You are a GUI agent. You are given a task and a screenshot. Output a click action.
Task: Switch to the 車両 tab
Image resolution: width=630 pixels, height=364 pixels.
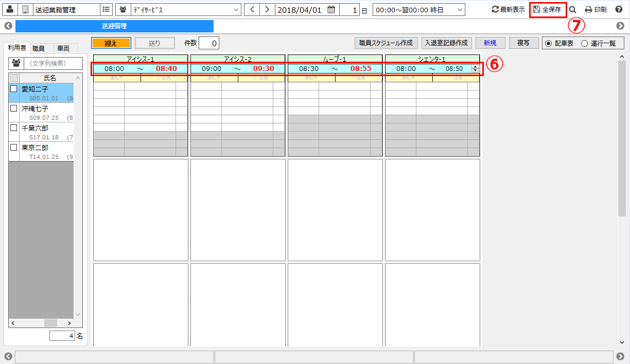coord(63,48)
